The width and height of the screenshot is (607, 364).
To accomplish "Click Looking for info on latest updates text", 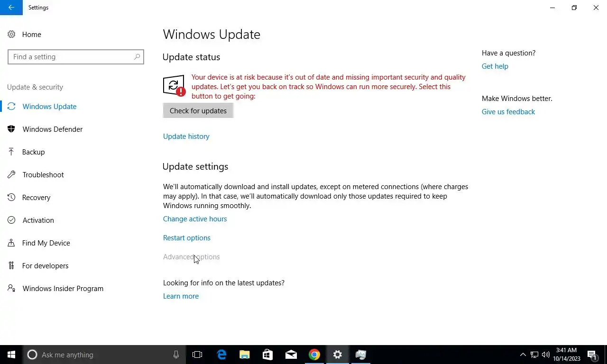I will click(x=224, y=283).
